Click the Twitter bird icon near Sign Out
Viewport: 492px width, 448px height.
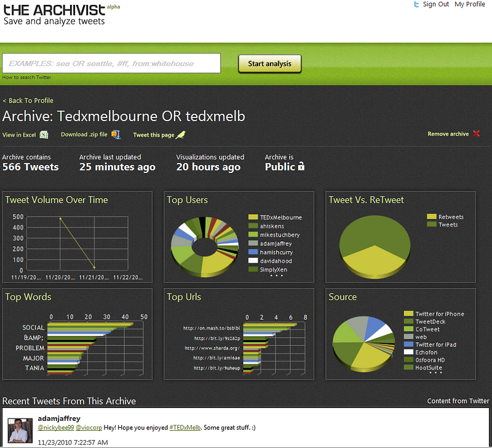pos(416,4)
